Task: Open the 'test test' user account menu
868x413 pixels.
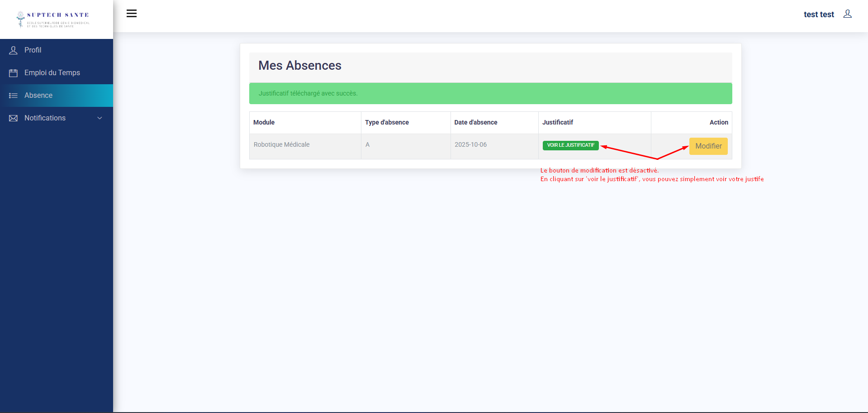Action: point(818,14)
